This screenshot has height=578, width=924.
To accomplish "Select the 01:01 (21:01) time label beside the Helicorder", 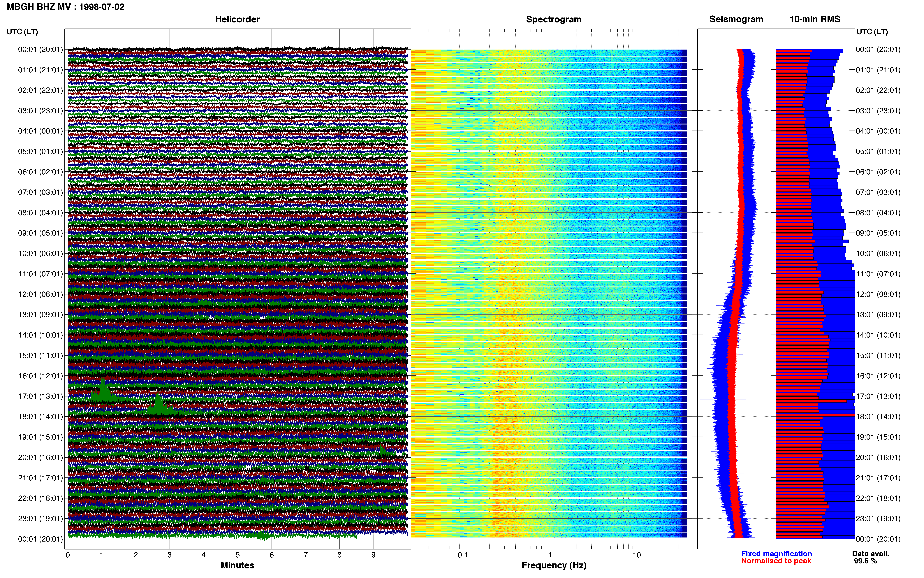I will 41,70.
